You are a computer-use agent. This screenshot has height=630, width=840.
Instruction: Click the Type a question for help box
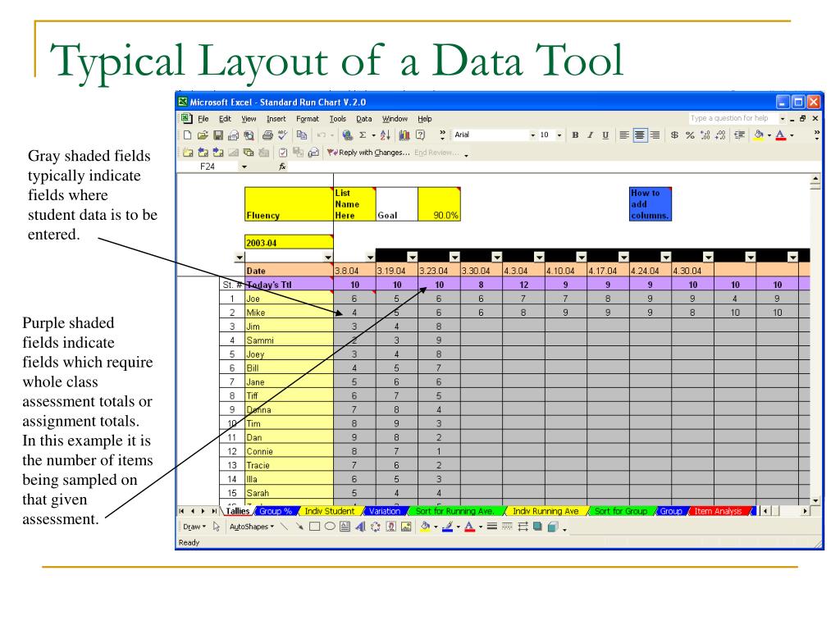[x=733, y=118]
